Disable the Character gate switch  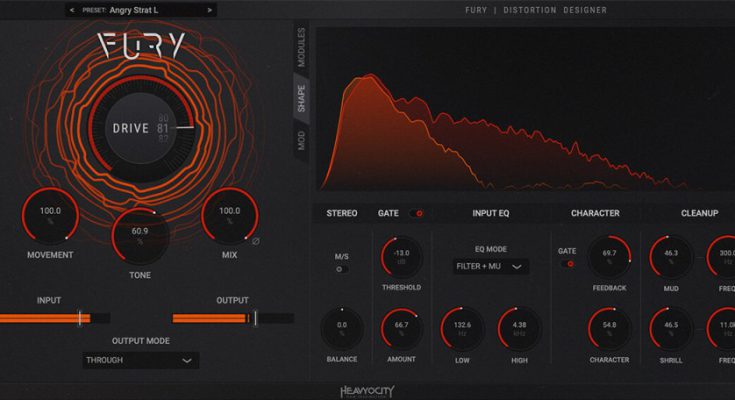(x=569, y=264)
